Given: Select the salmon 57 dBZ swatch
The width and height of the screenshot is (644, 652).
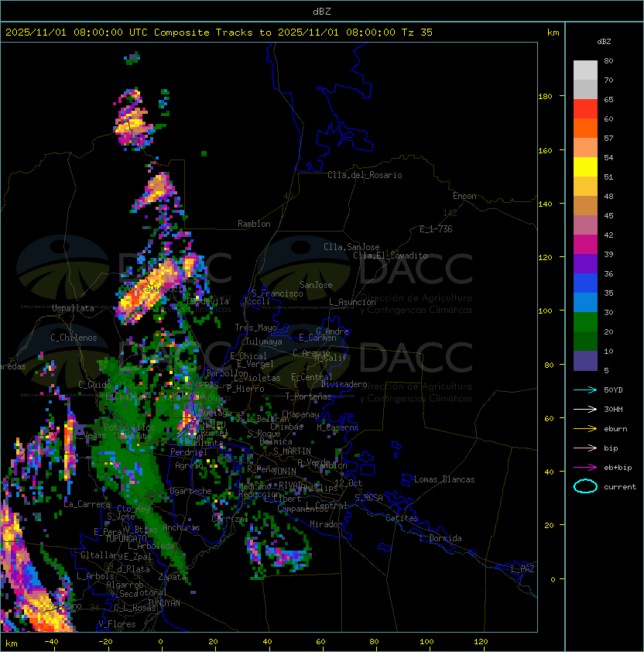Looking at the screenshot, I should [x=585, y=148].
